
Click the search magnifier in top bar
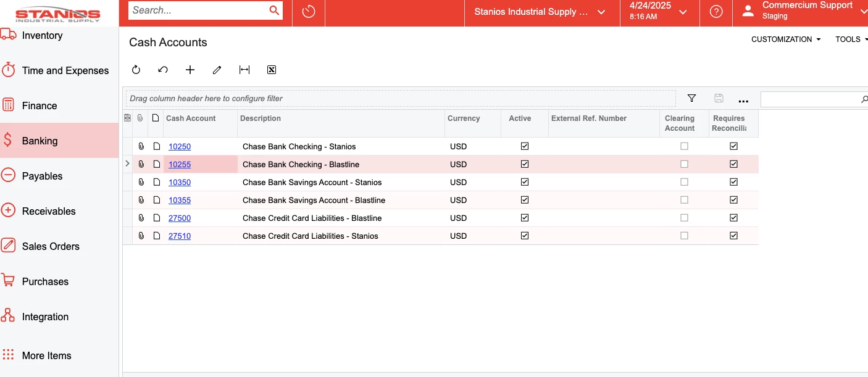point(274,10)
